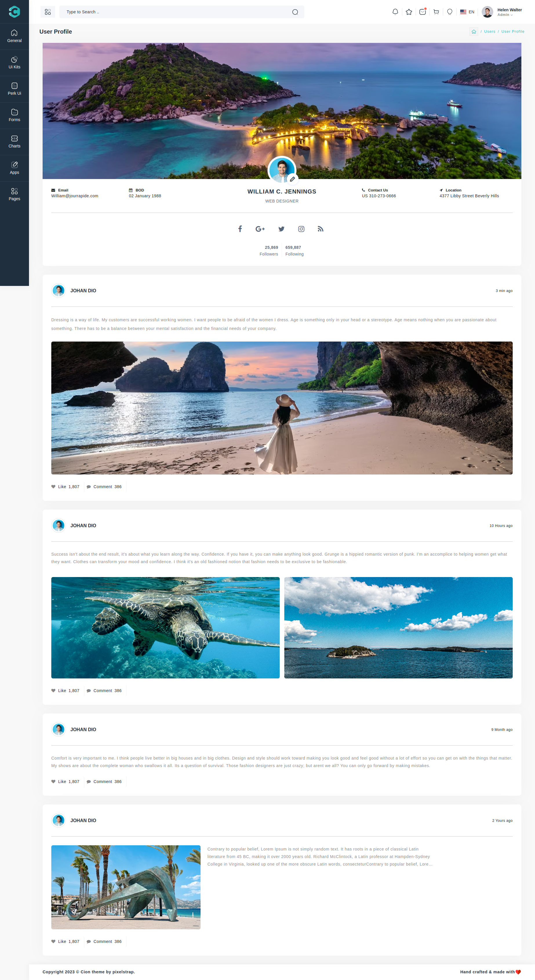Image resolution: width=535 pixels, height=980 pixels.
Task: Click JOHAN DIO on the 9 Month ago post
Action: tap(83, 729)
